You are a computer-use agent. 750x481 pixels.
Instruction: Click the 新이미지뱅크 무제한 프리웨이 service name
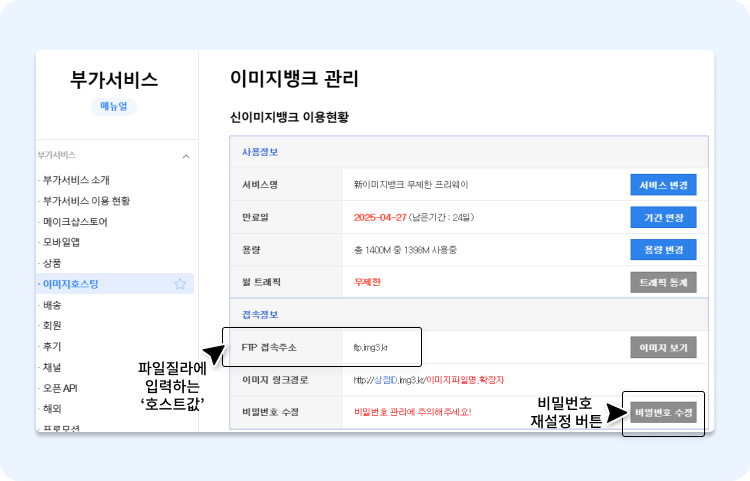tap(411, 185)
